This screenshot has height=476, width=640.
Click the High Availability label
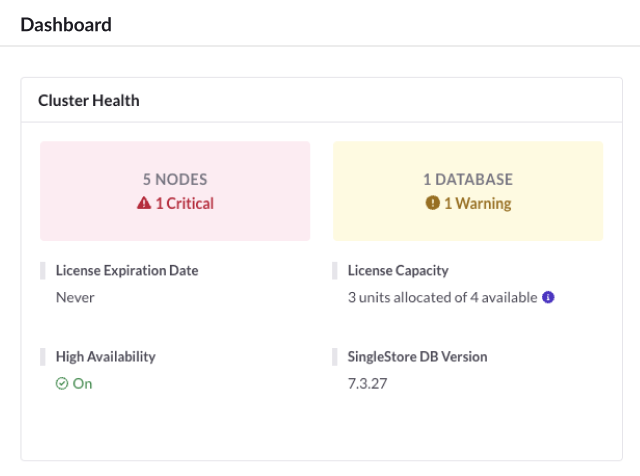tap(106, 357)
